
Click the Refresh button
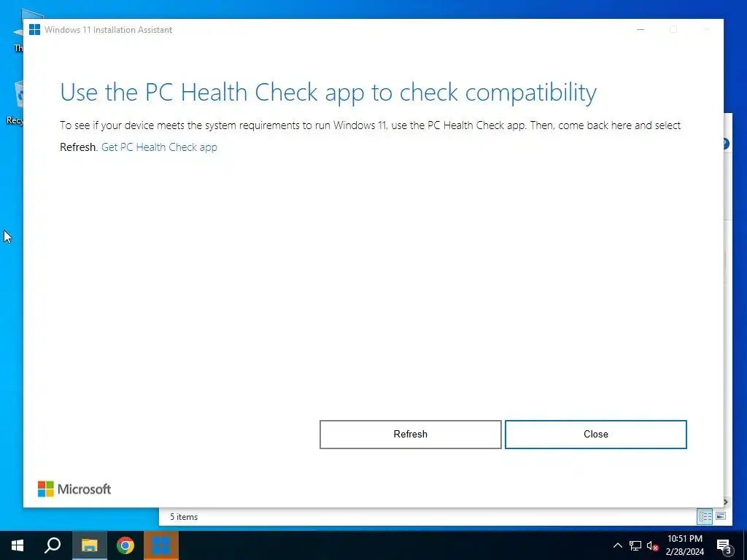(410, 435)
